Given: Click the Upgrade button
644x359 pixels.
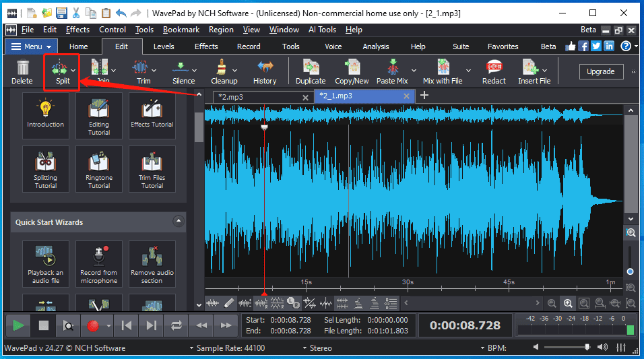Looking at the screenshot, I should [x=601, y=71].
